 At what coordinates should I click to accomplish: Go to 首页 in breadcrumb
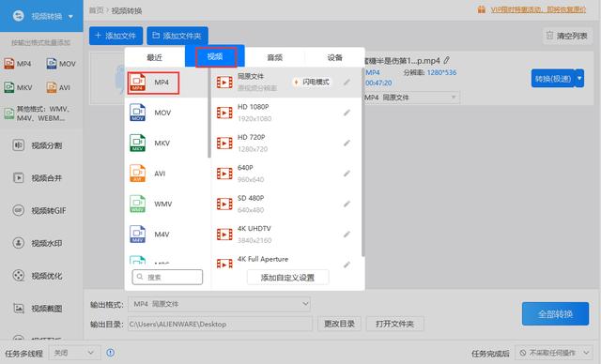[x=97, y=10]
